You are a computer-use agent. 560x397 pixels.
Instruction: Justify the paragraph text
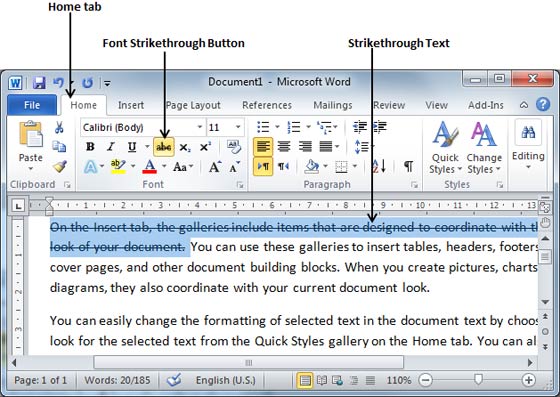tap(326, 146)
